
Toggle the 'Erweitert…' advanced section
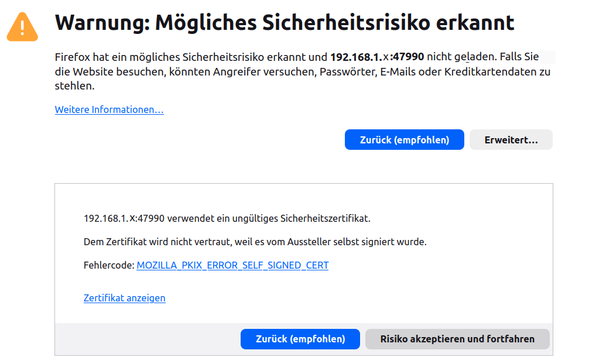[511, 140]
